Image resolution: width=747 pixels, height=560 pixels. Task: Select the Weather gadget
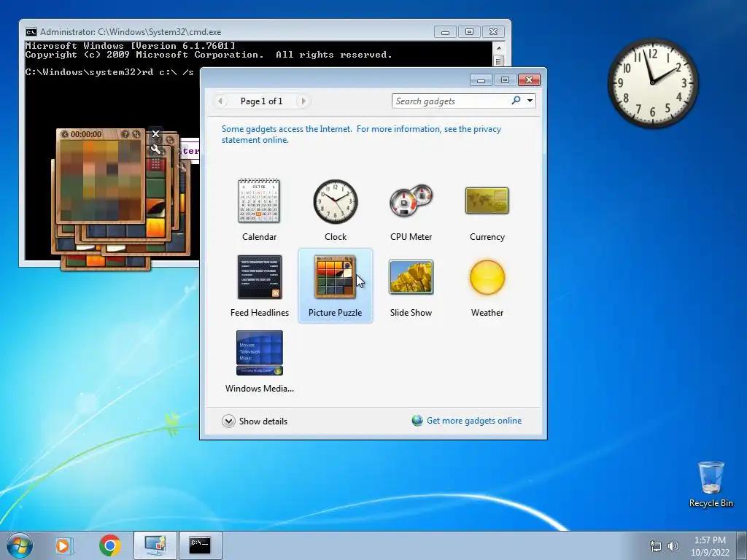[x=487, y=286]
